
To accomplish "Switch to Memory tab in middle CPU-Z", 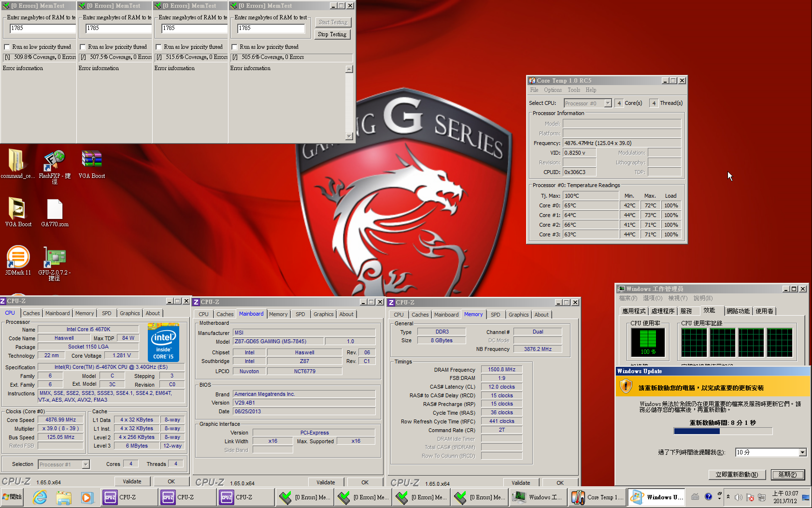I will point(278,314).
